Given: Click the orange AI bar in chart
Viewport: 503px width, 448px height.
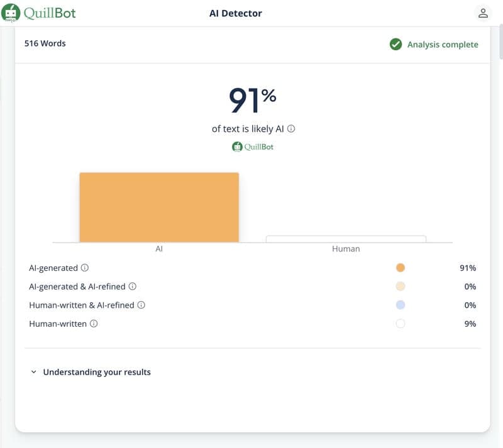Looking at the screenshot, I should tap(159, 207).
